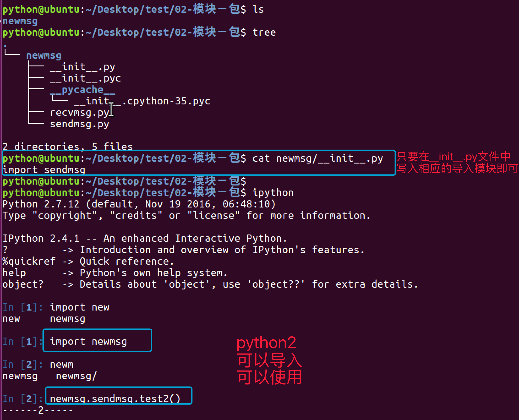Viewport: 519px width, 420px height.
Task: Select the newmsg directory in tree output
Action: coord(44,55)
